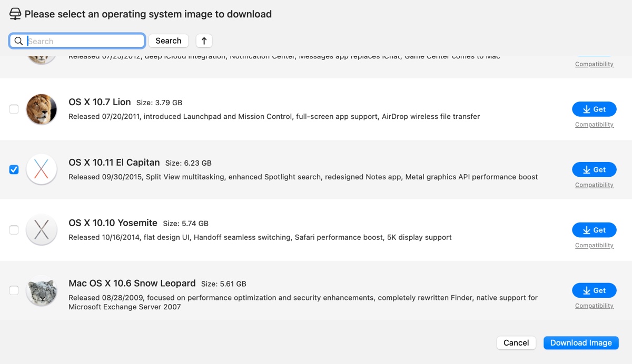The width and height of the screenshot is (632, 364).
Task: Click the Snow Leopard OS icon
Action: pos(42,290)
